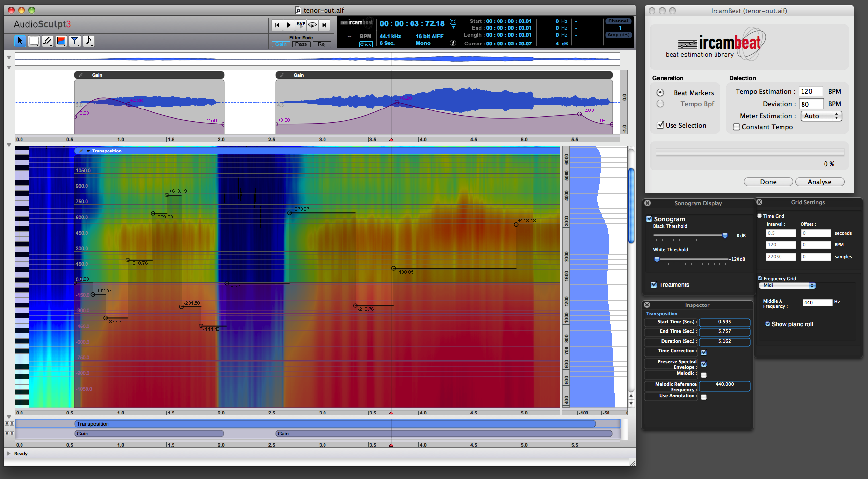Click the Amp (dB) button

[x=618, y=35]
